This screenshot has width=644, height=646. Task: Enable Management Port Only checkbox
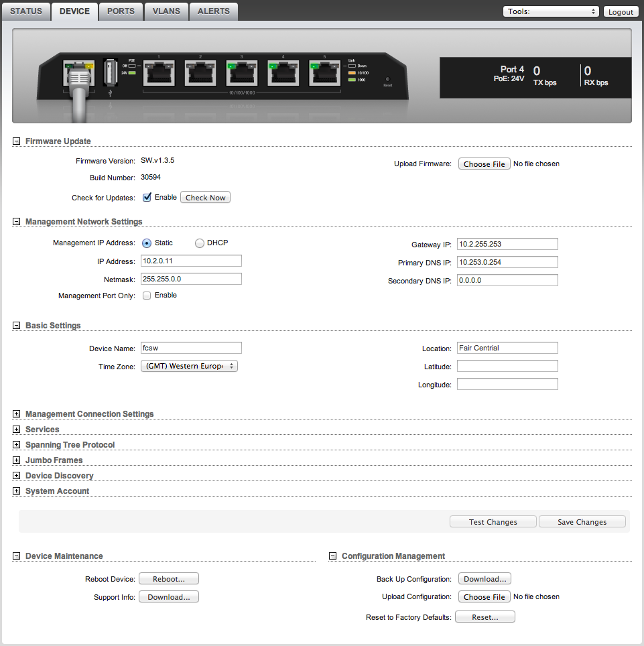pyautogui.click(x=147, y=296)
